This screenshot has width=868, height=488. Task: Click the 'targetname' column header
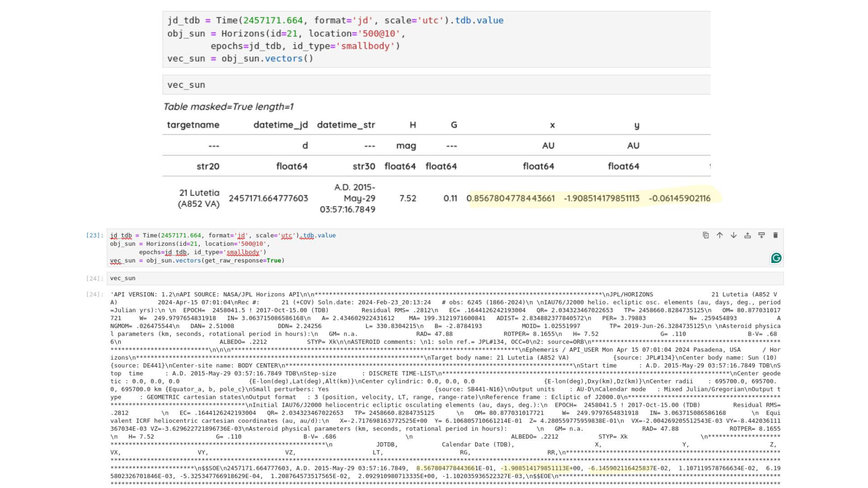coord(193,125)
